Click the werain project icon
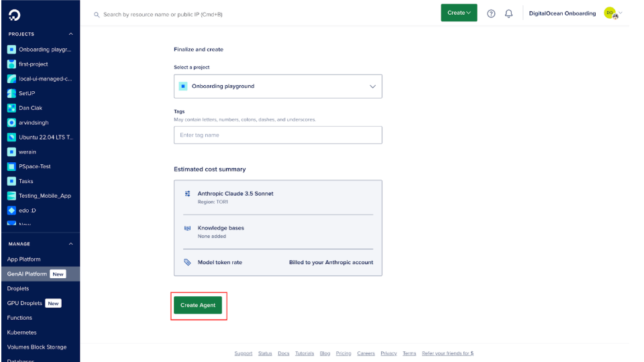Image resolution: width=644 pixels, height=362 pixels. 11,152
